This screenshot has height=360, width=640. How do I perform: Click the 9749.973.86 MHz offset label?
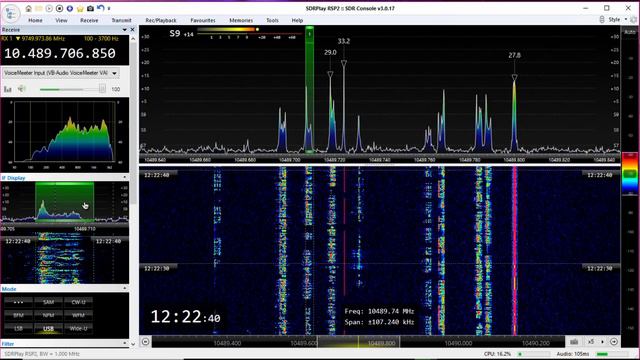click(x=40, y=39)
